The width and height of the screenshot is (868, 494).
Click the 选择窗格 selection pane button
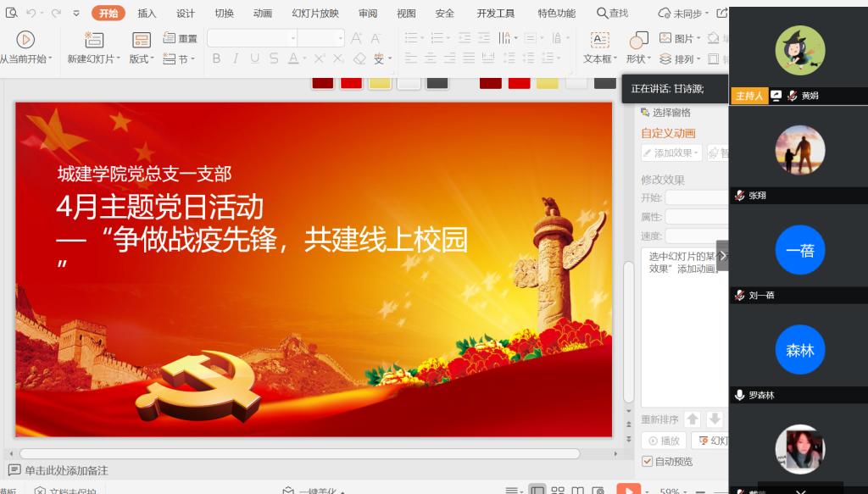tap(666, 113)
